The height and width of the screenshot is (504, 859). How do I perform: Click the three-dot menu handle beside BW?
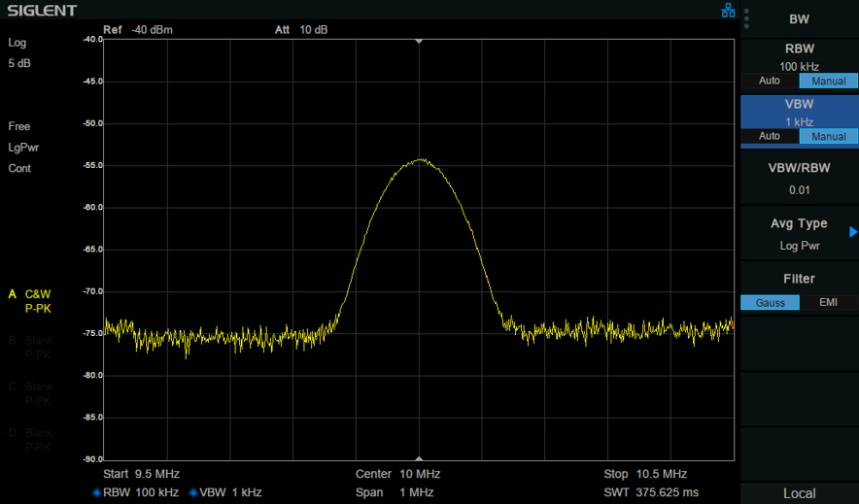(746, 18)
